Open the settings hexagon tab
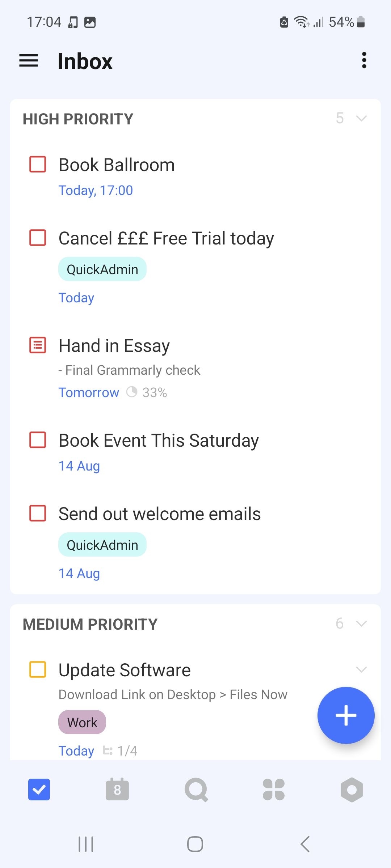 coord(352,790)
